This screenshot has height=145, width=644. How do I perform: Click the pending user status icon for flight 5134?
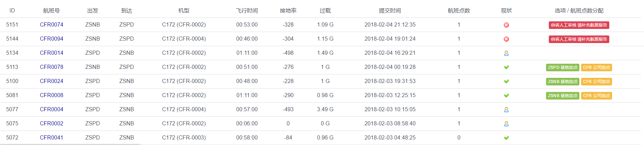click(506, 53)
